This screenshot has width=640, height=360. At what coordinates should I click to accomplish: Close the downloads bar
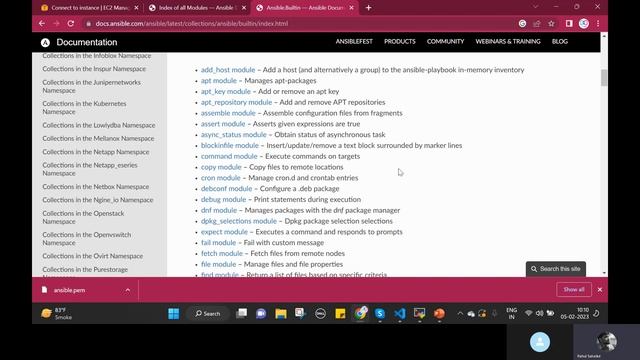click(x=600, y=290)
